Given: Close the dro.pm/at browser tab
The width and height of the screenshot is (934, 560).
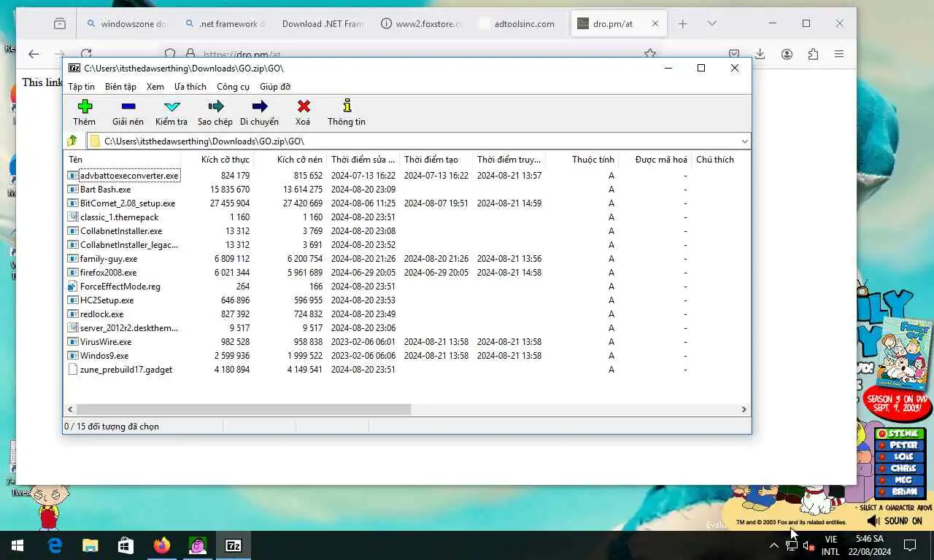Looking at the screenshot, I should pos(655,23).
